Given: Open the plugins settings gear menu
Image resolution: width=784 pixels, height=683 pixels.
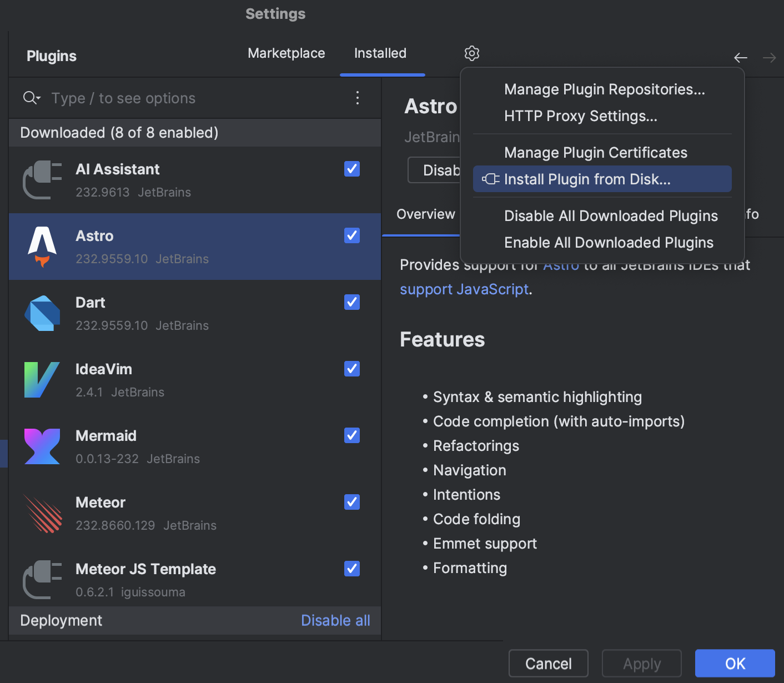Looking at the screenshot, I should coord(471,53).
